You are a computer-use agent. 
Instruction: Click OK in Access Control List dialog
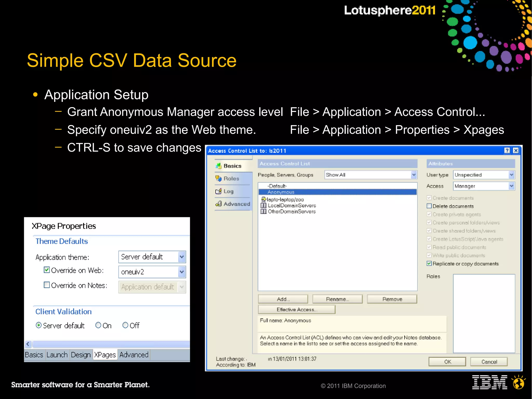coord(447,362)
